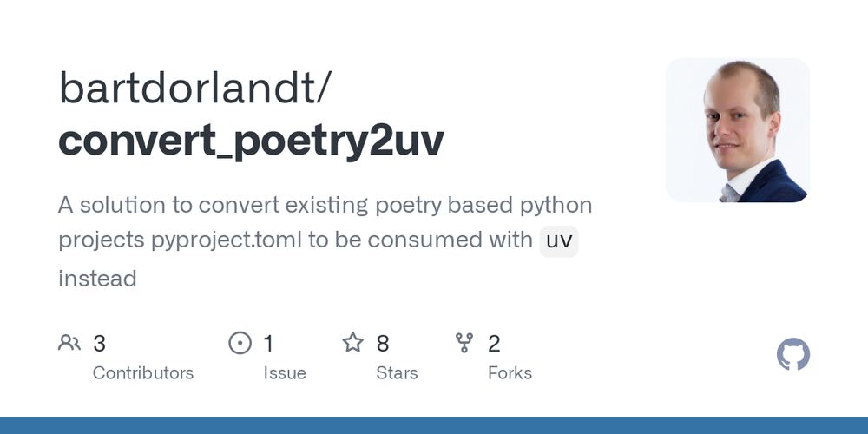The image size is (868, 434).
Task: Click the blue language bar at bottom
Action: coord(434,425)
